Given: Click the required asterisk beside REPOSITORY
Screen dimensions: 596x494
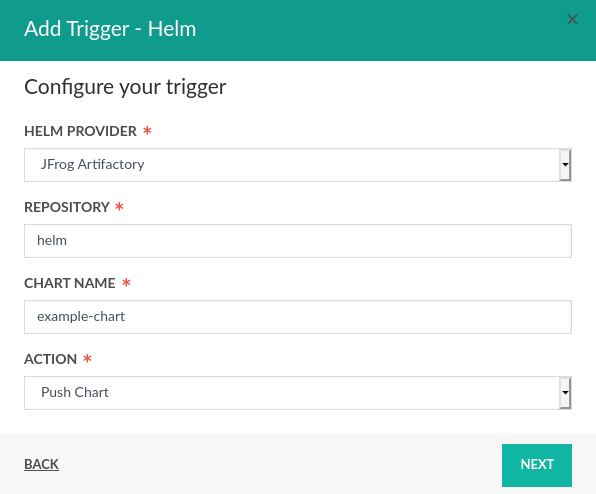Looking at the screenshot, I should [x=119, y=207].
